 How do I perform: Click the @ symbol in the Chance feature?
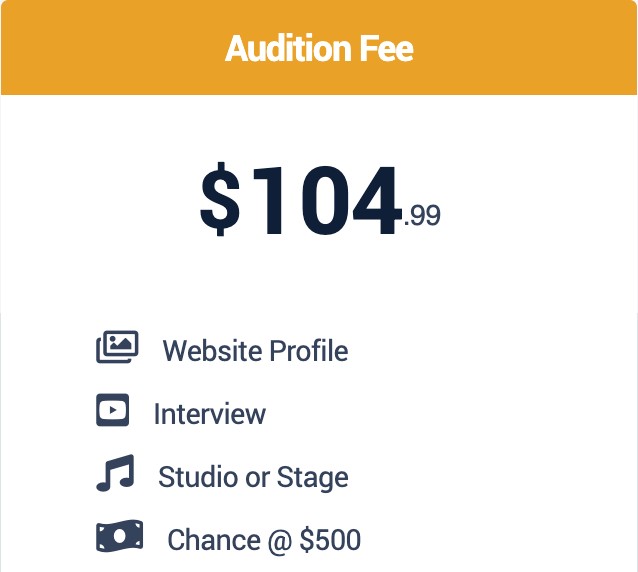point(278,541)
